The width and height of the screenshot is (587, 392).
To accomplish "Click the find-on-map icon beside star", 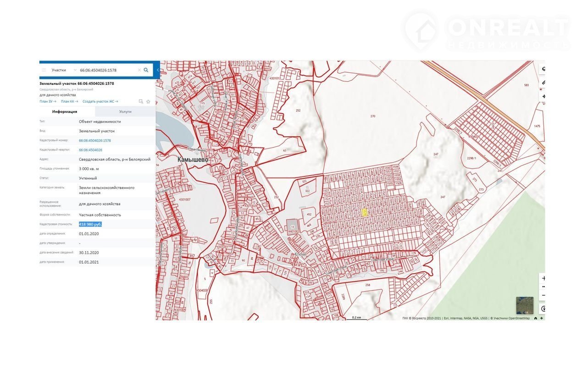I will pyautogui.click(x=141, y=101).
